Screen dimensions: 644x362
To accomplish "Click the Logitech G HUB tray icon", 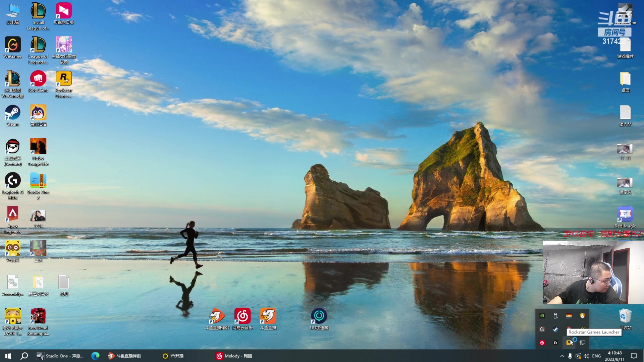I will pos(555,343).
